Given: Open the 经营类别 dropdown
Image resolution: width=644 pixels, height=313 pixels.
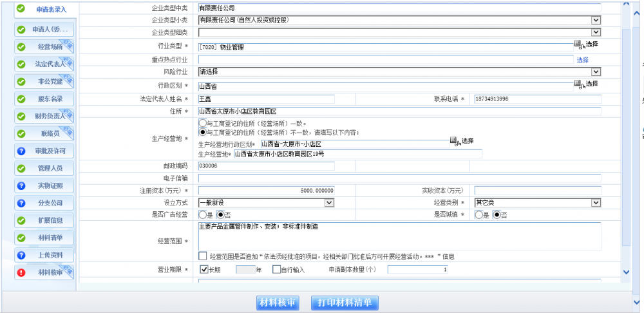Looking at the screenshot, I should coord(596,202).
